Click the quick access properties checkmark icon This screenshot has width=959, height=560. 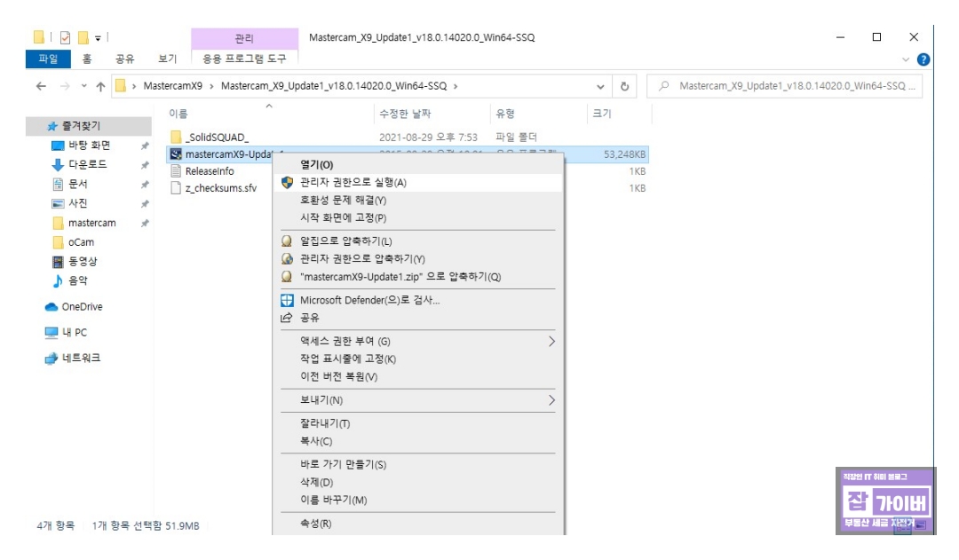(65, 37)
